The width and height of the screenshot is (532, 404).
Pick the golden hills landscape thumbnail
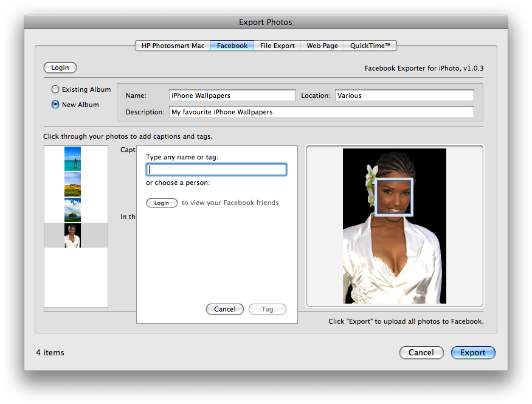point(72,184)
